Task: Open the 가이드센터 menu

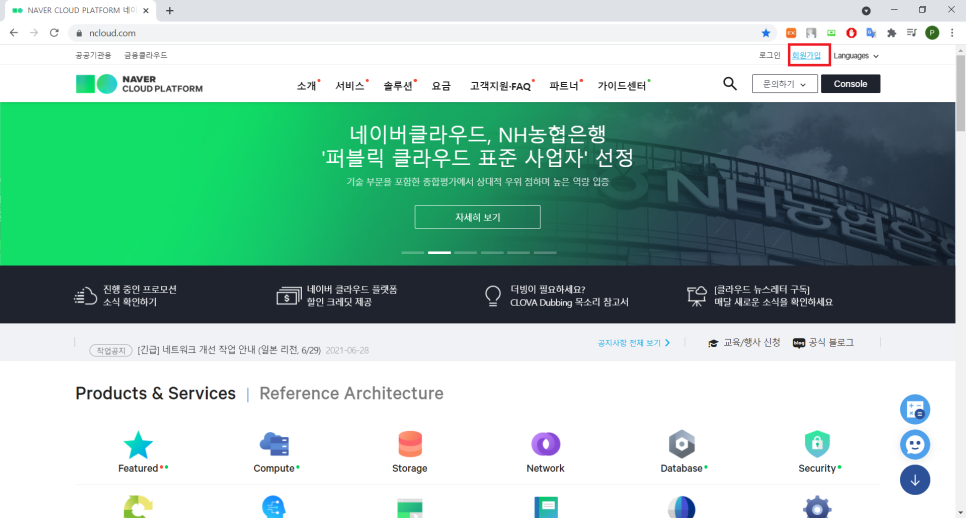Action: pos(622,86)
